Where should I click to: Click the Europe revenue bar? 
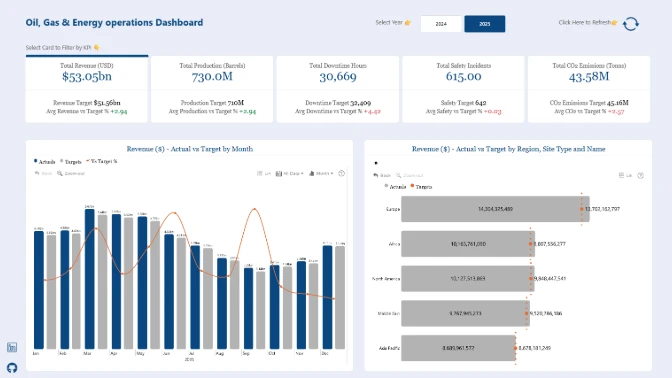[x=495, y=209]
